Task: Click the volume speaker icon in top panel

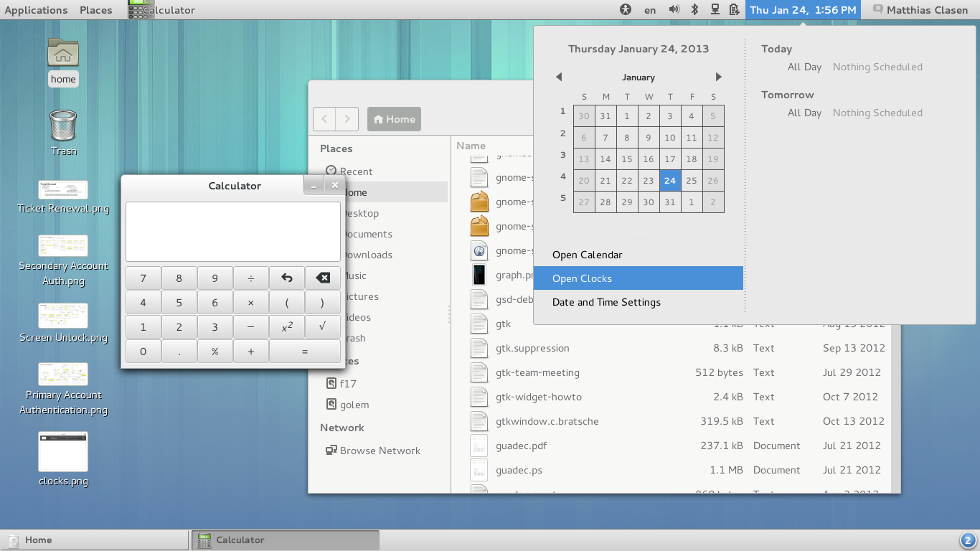Action: [x=674, y=9]
